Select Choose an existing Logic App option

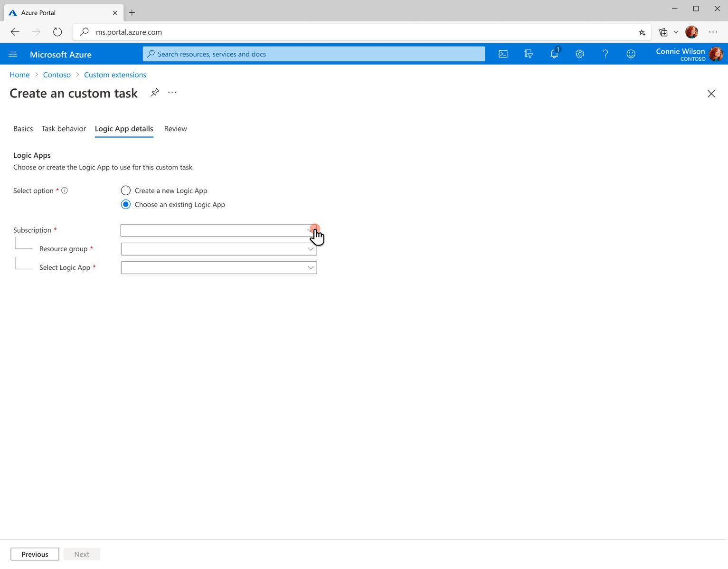[125, 204]
